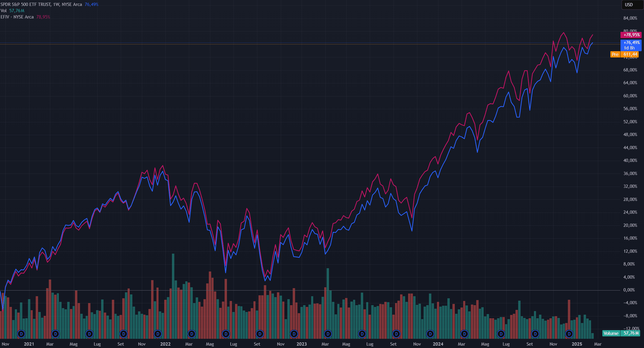Open the June 2022 dividend marker

pyautogui.click(x=226, y=334)
